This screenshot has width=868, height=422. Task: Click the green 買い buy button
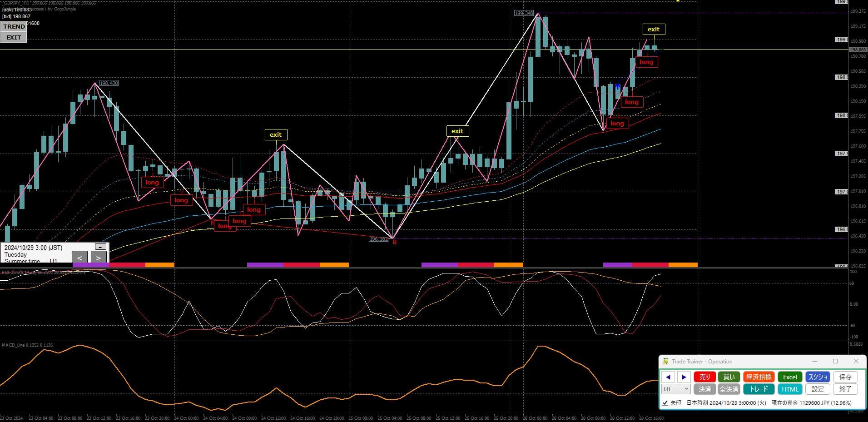(x=729, y=377)
